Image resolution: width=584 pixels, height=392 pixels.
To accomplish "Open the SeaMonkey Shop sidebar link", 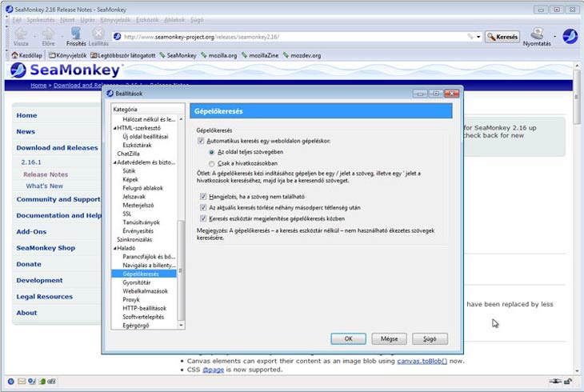I will pos(46,248).
